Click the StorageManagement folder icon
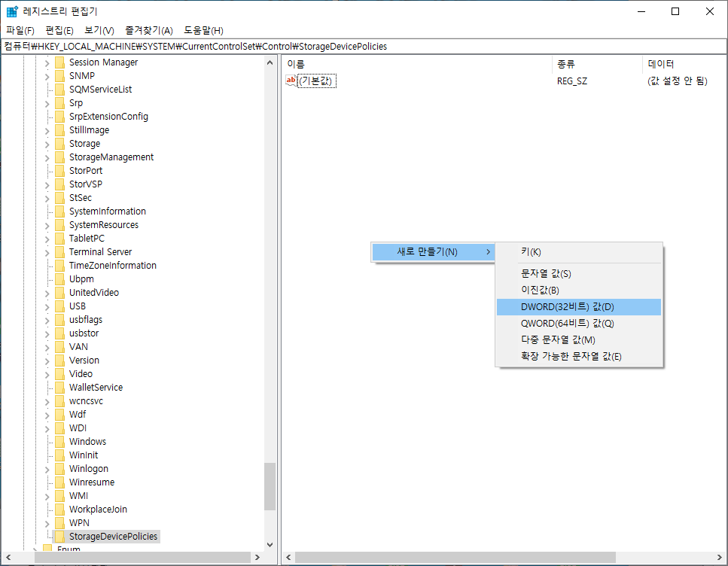The image size is (728, 566). (60, 157)
